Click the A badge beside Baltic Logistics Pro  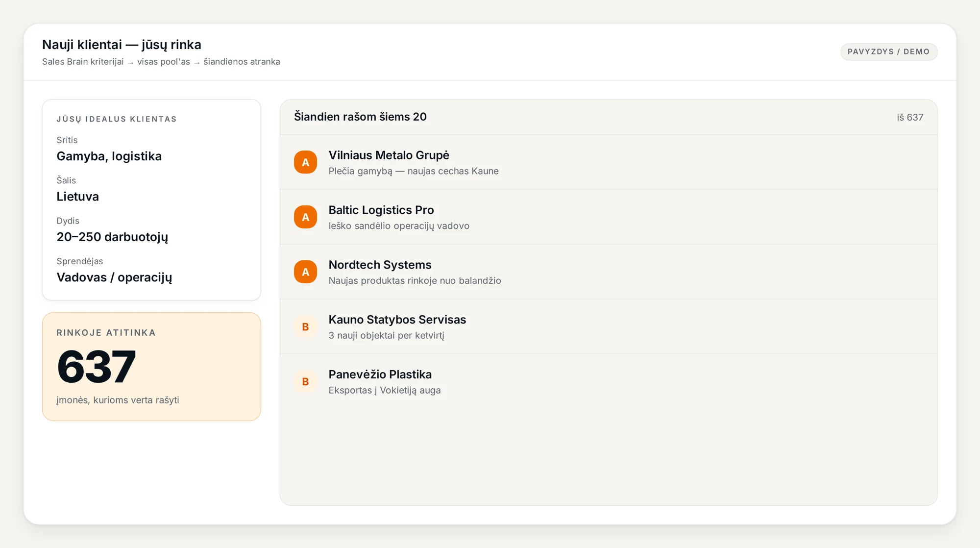pos(305,217)
